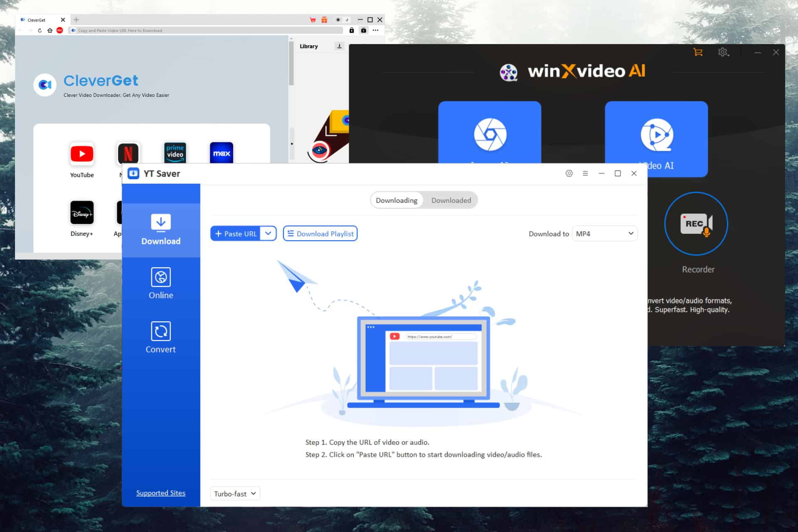Expand Paste URL dropdown arrow
798x532 pixels.
click(x=268, y=234)
